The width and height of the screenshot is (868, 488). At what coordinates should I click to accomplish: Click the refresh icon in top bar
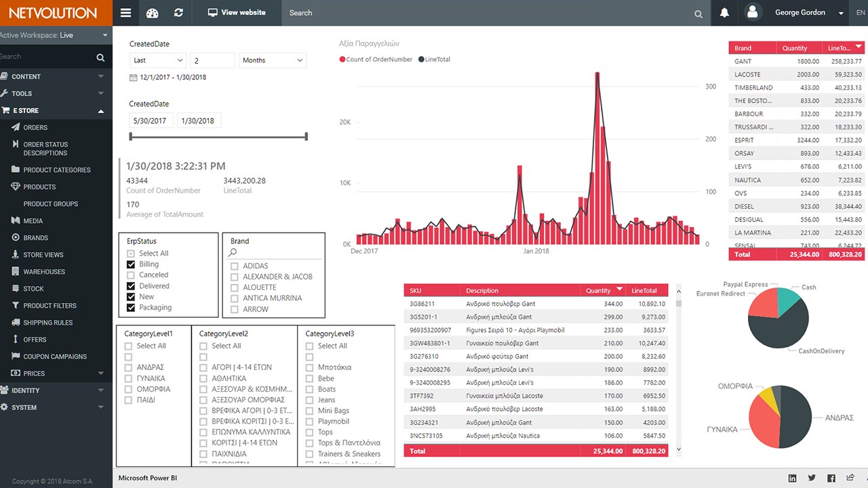click(x=178, y=13)
